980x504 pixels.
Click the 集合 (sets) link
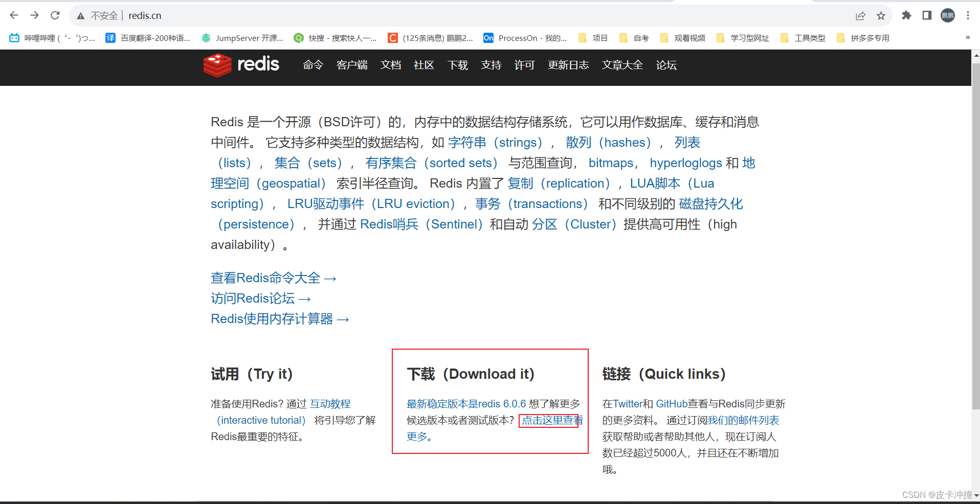(308, 163)
